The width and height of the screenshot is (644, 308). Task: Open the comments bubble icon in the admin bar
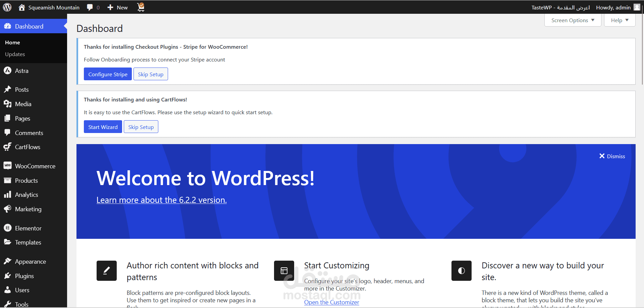[90, 7]
